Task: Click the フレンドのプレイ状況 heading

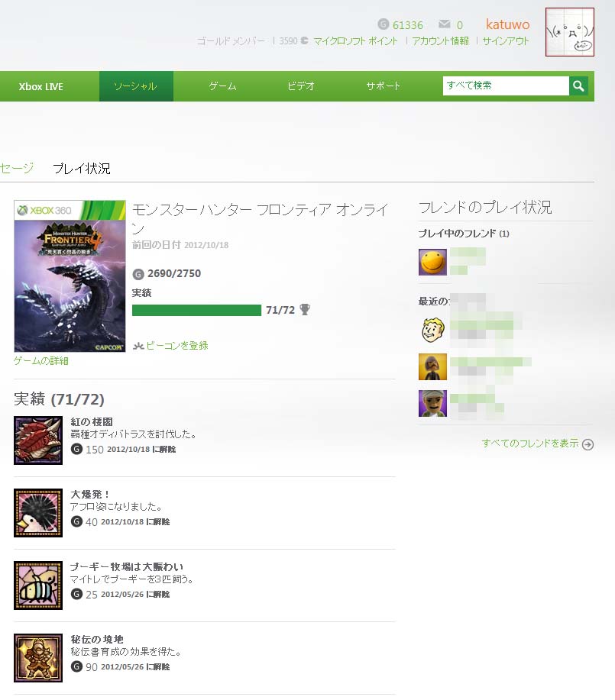Action: pos(485,208)
